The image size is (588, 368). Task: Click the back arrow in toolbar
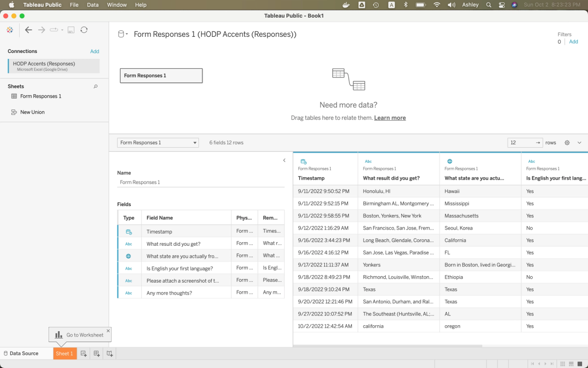(28, 30)
